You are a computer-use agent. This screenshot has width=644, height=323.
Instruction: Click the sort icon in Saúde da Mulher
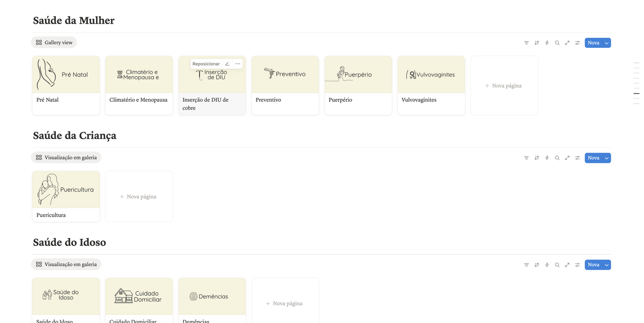(537, 43)
